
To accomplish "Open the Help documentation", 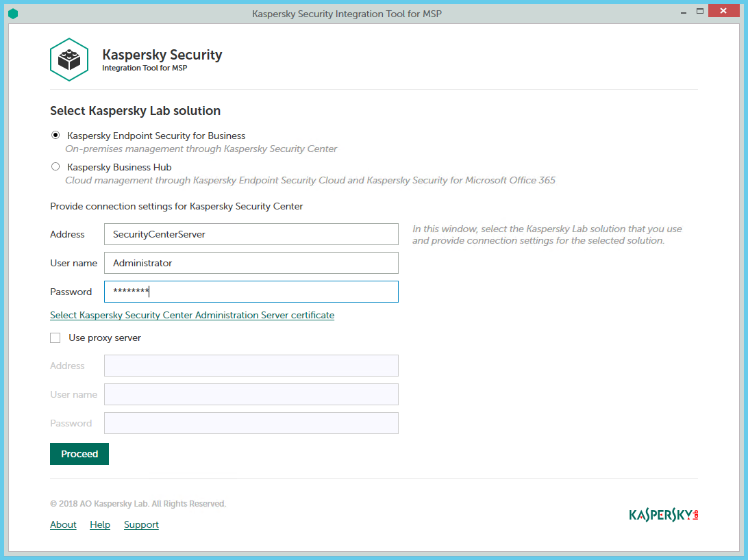I will pyautogui.click(x=100, y=524).
